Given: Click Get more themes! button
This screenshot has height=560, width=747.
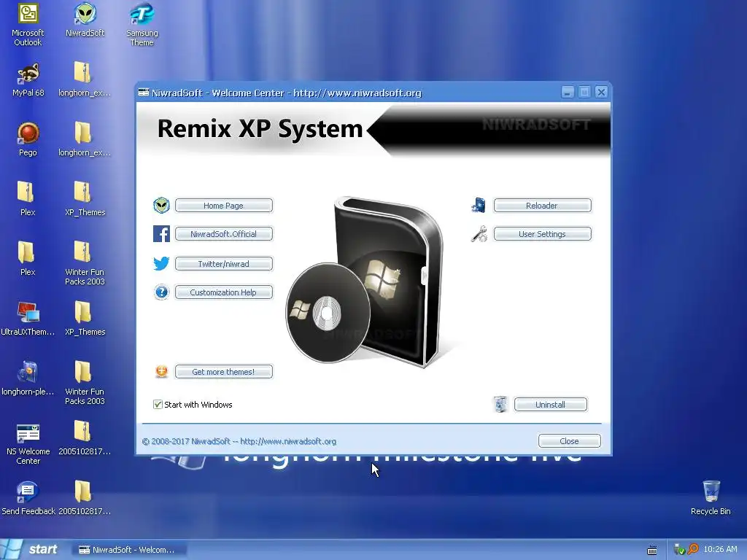Looking at the screenshot, I should (224, 371).
